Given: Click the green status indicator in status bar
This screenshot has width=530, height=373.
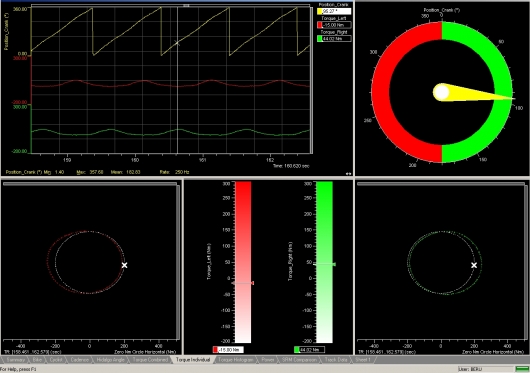Looking at the screenshot, I should click(522, 369).
